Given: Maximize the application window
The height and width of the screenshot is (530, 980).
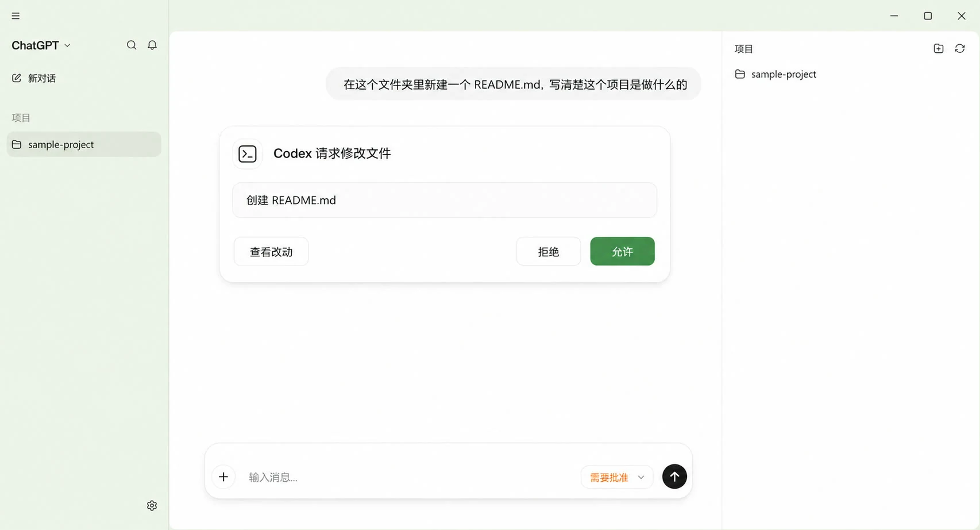Looking at the screenshot, I should click(x=928, y=16).
